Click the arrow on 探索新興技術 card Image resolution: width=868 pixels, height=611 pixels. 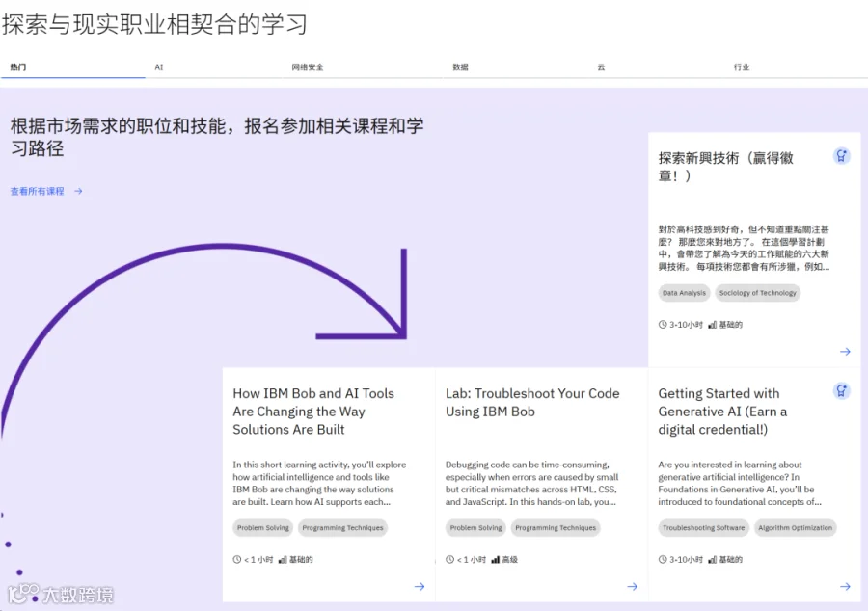coord(845,352)
